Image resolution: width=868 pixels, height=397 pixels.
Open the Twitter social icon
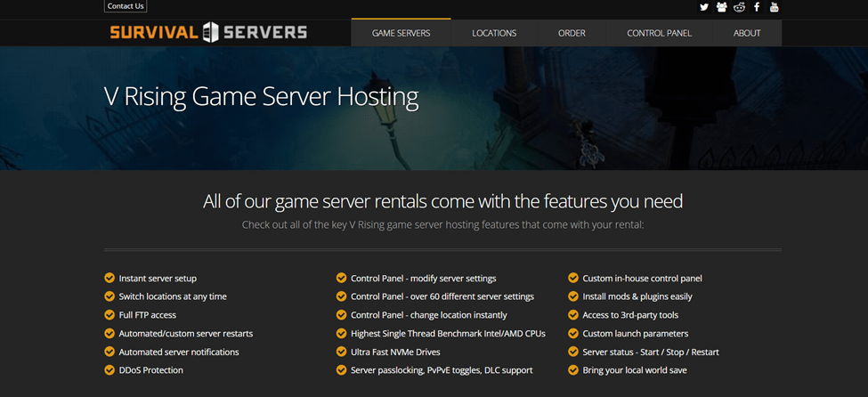(x=704, y=7)
